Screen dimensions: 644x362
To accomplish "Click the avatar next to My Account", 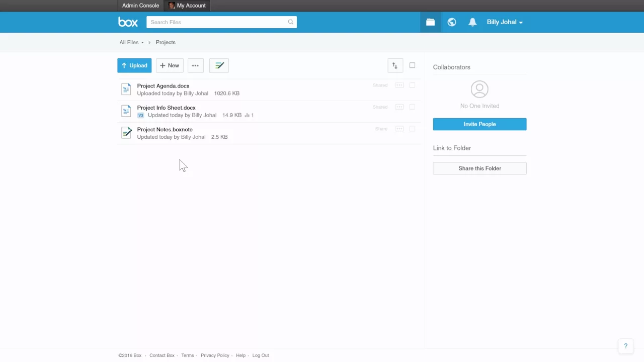I will tap(172, 6).
